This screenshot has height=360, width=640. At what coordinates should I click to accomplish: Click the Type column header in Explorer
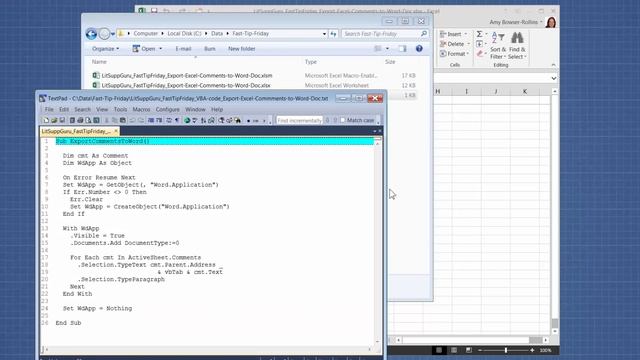(x=311, y=62)
